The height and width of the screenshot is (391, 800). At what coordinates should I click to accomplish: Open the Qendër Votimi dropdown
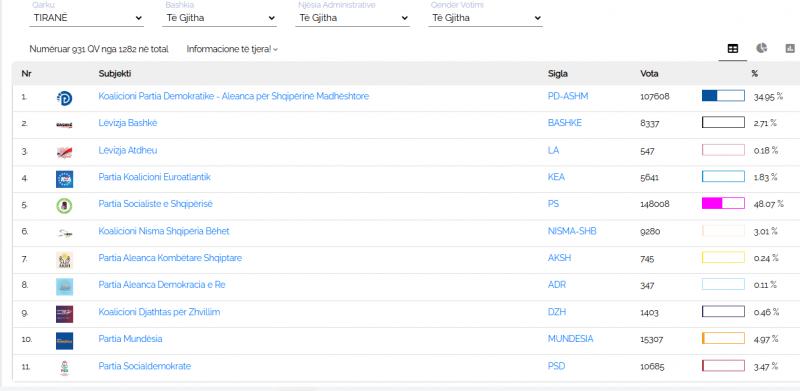[485, 18]
